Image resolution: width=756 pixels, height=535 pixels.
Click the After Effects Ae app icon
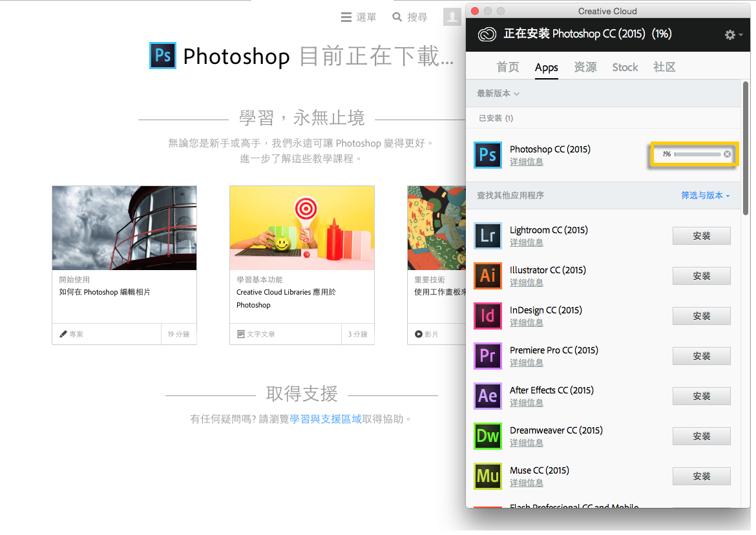(487, 395)
